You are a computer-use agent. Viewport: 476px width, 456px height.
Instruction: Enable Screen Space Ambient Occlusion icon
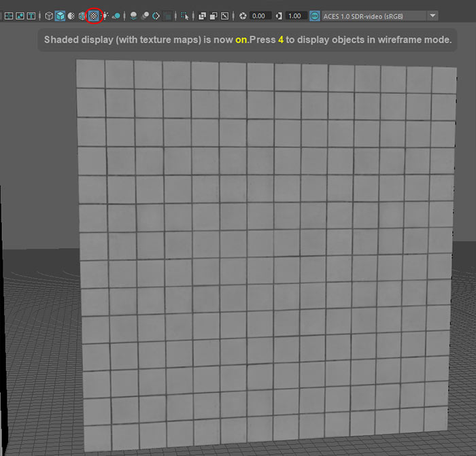tap(133, 15)
